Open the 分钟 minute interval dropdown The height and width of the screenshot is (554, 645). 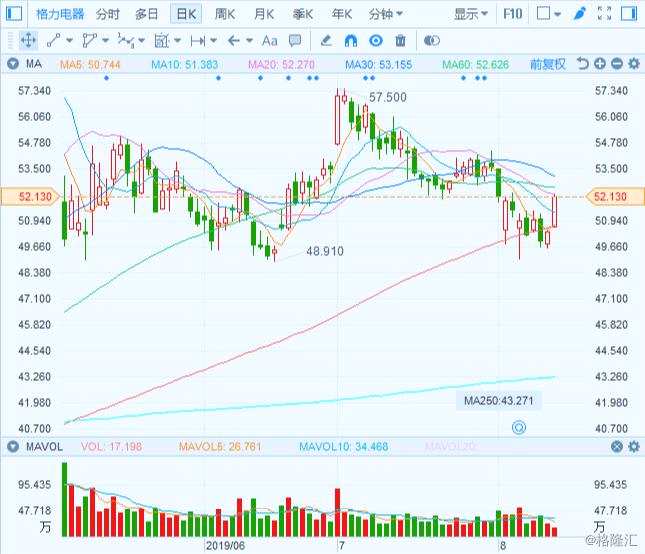click(x=385, y=14)
